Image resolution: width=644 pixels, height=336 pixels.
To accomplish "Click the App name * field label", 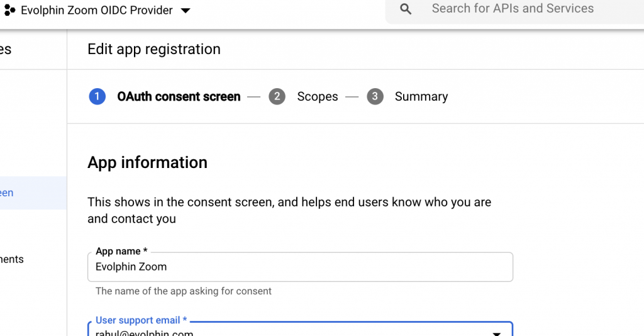I will (x=121, y=251).
